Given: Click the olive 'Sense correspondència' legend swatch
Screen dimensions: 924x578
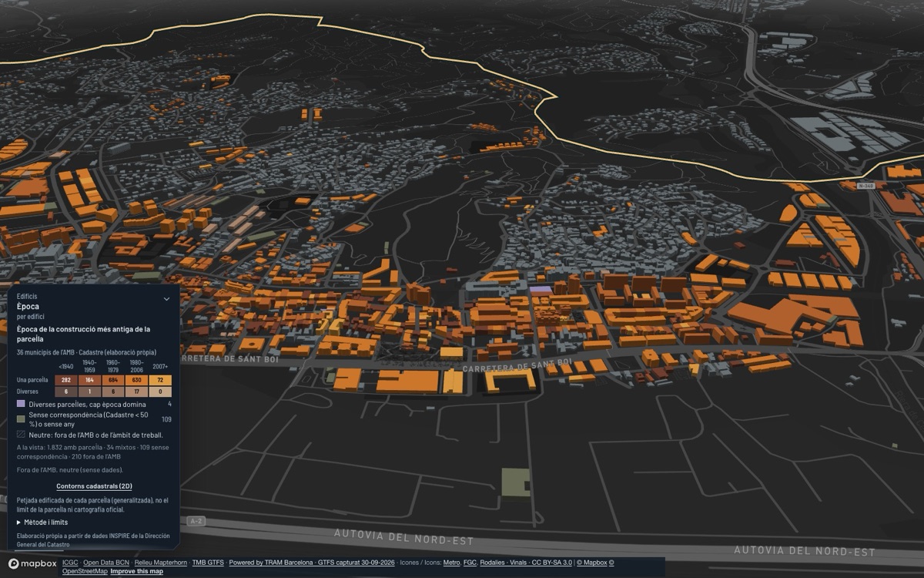Looking at the screenshot, I should point(21,418).
